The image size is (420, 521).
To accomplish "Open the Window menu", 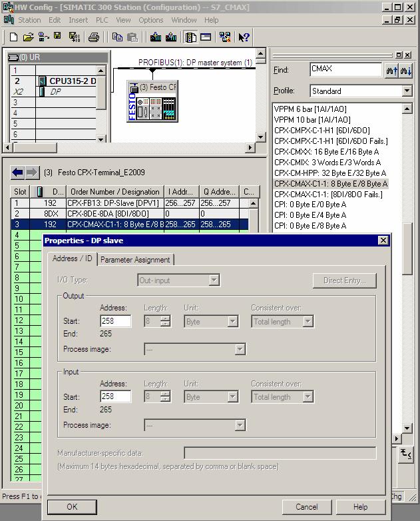I will click(x=184, y=20).
